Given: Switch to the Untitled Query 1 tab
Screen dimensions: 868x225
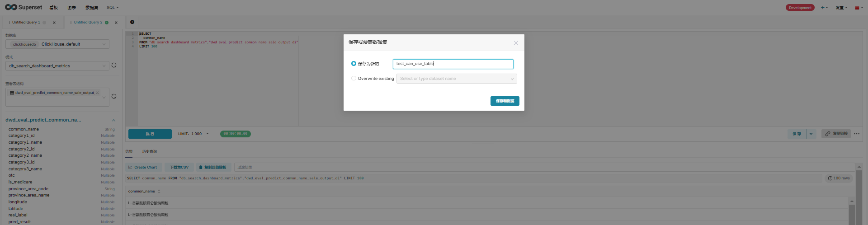Looking at the screenshot, I should click(x=26, y=22).
